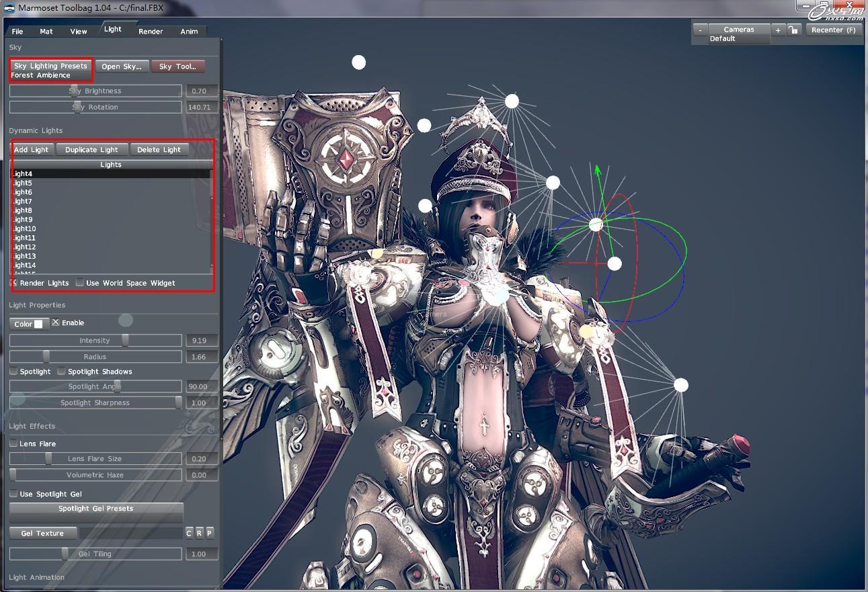Click the Spotlight Angle value field 90.00
Screen dimensions: 868x592
(201, 386)
